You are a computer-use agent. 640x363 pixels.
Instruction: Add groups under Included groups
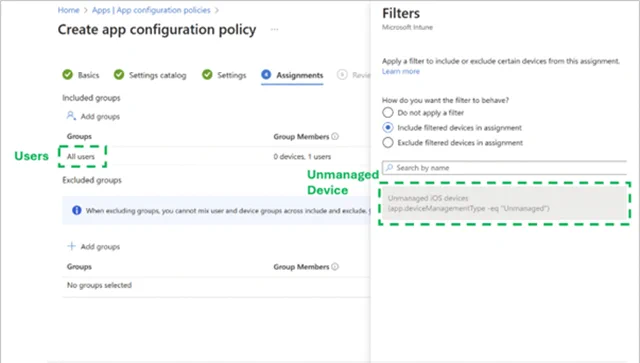pyautogui.click(x=100, y=117)
